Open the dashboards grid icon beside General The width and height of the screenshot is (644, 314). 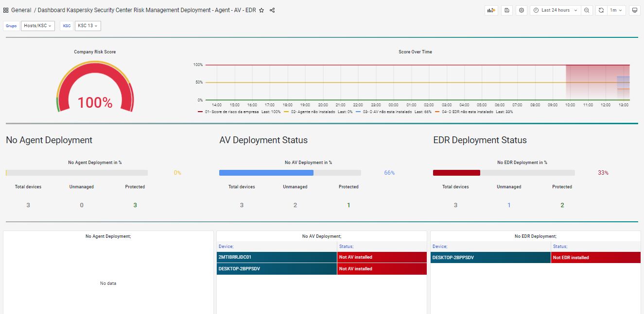(x=6, y=10)
